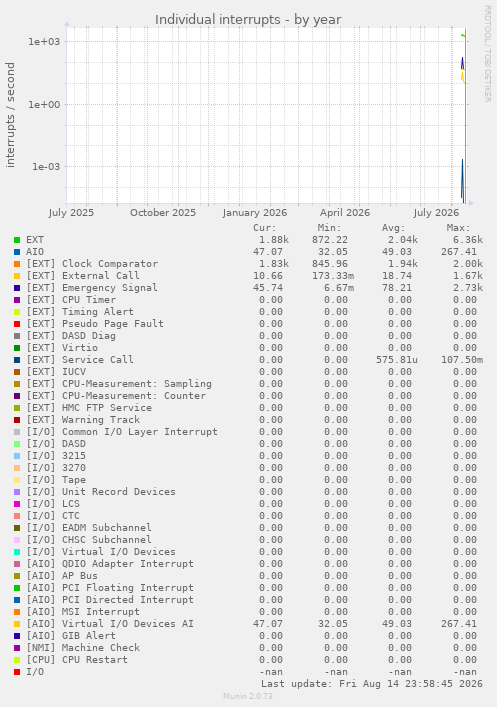Click the [I/O] DASD legend label
Image resolution: width=497 pixels, height=707 pixels.
tap(56, 444)
